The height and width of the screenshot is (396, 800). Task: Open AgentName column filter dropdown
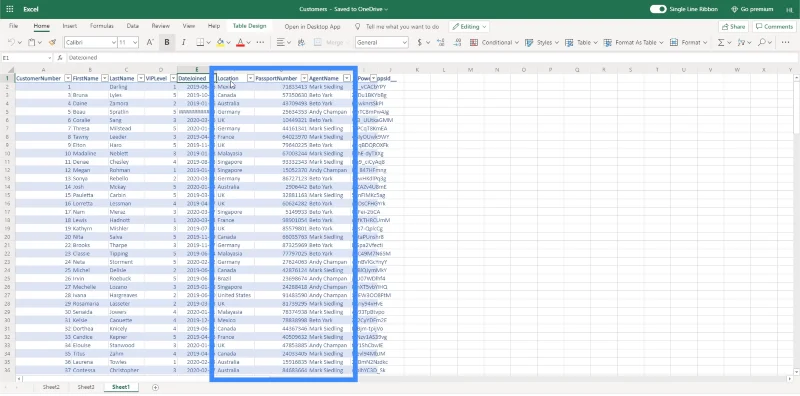tap(347, 78)
